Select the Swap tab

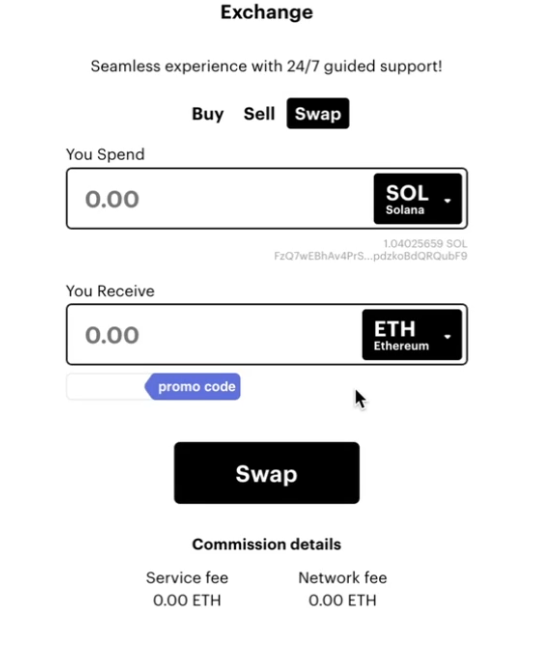click(318, 113)
